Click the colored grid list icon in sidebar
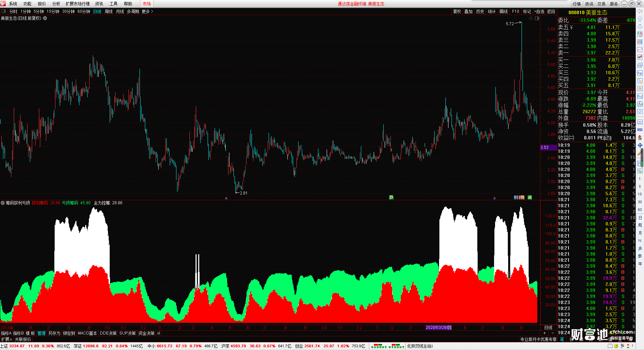The height and width of the screenshot is (350, 644). pyautogui.click(x=640, y=42)
